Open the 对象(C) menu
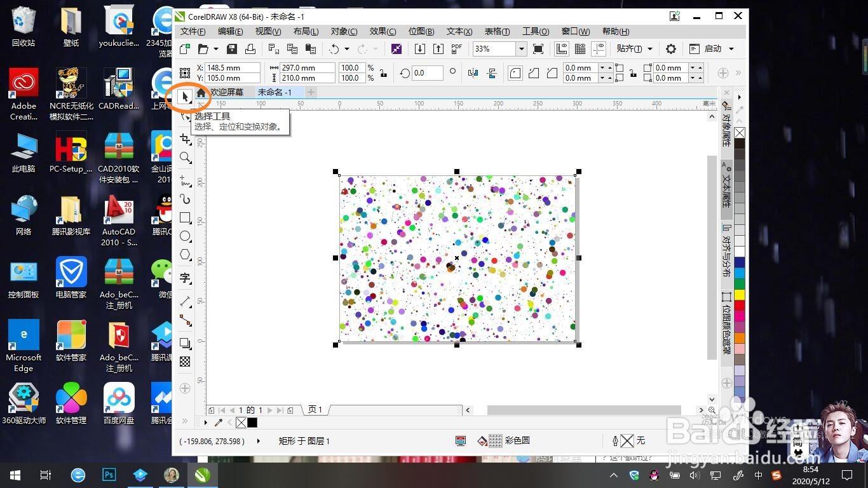The image size is (868, 488). [344, 31]
